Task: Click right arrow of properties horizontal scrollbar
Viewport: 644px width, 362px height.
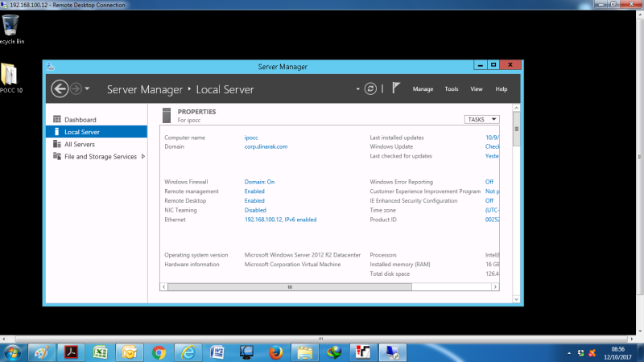Action: tap(495, 287)
